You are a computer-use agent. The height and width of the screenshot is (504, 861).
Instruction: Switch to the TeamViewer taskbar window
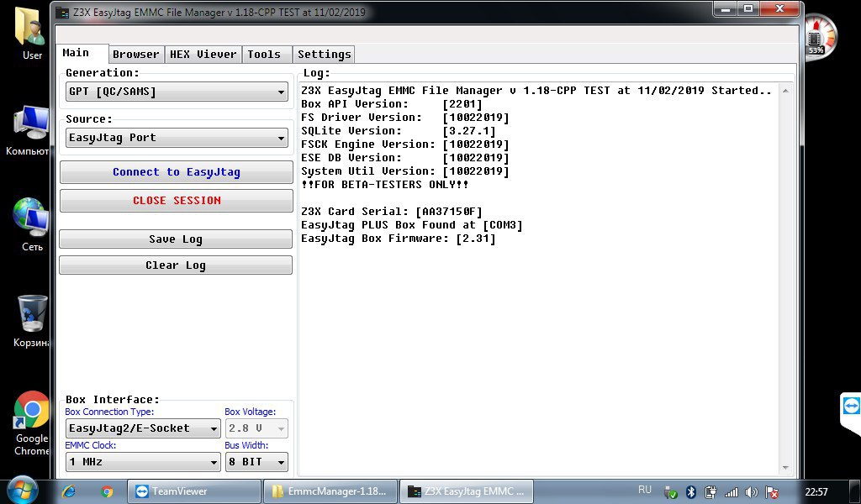pyautogui.click(x=194, y=491)
